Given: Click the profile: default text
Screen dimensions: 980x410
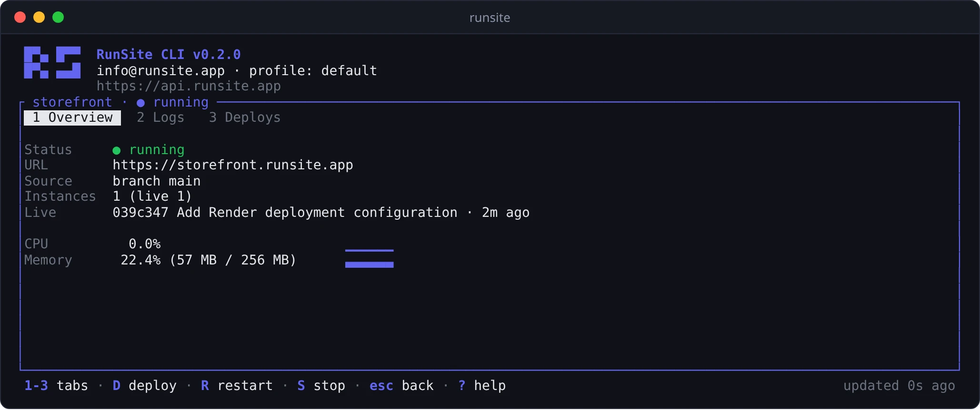Looking at the screenshot, I should coord(313,71).
